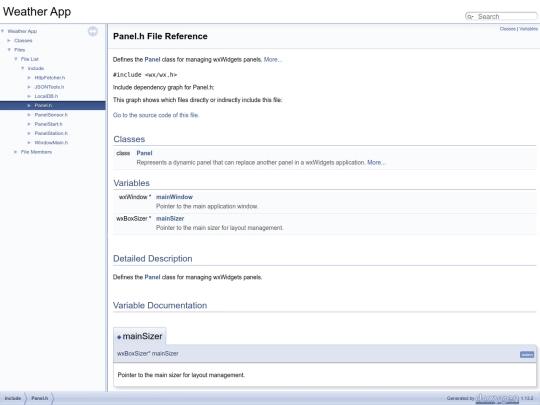The height and width of the screenshot is (405, 540).
Task: Click the Classes section heading
Action: click(x=129, y=139)
